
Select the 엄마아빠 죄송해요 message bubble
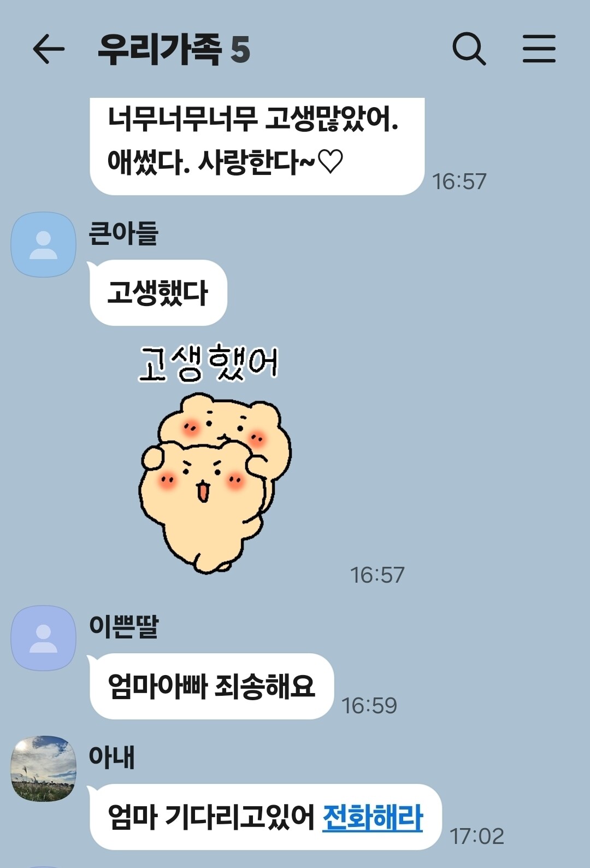click(211, 686)
